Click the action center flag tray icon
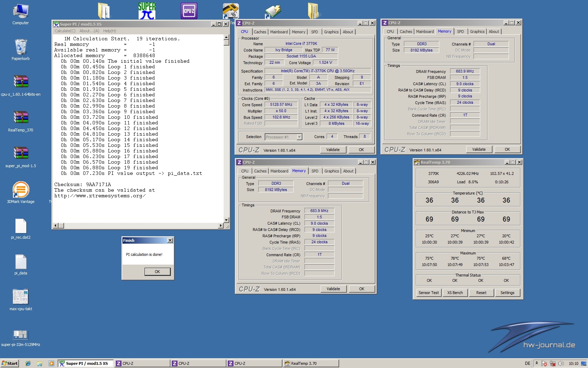The image size is (588, 368). point(544,363)
